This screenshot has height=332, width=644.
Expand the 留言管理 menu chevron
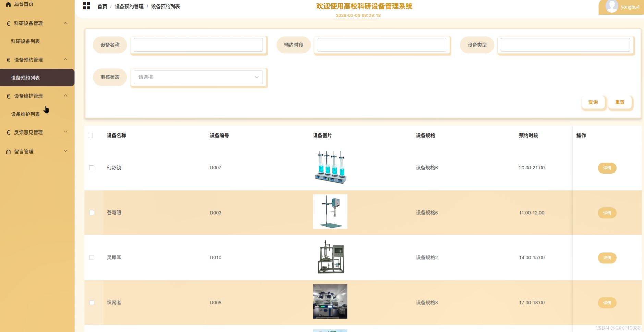click(65, 151)
